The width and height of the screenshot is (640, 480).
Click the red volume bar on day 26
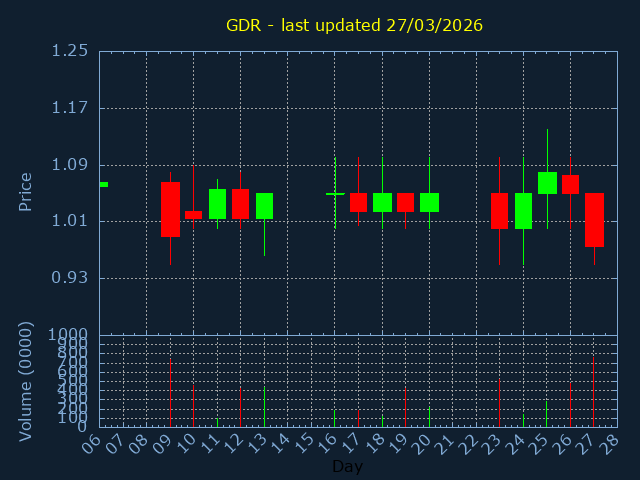tap(570, 405)
